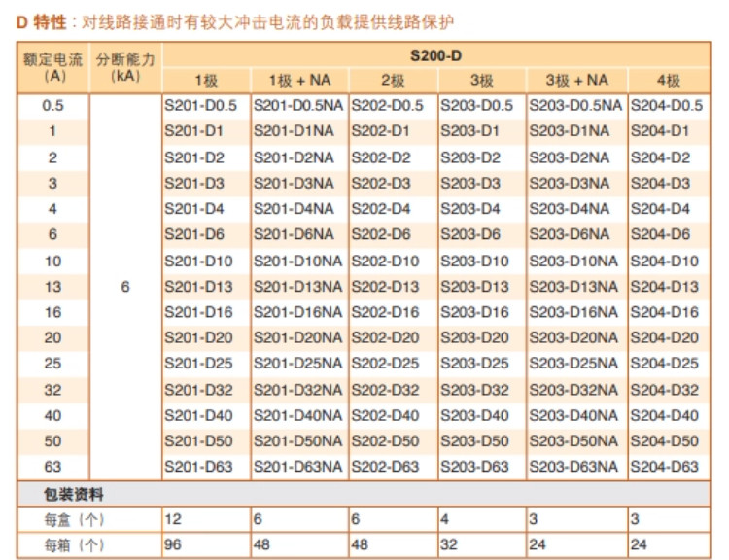Select cell S202-D0.5

click(387, 106)
